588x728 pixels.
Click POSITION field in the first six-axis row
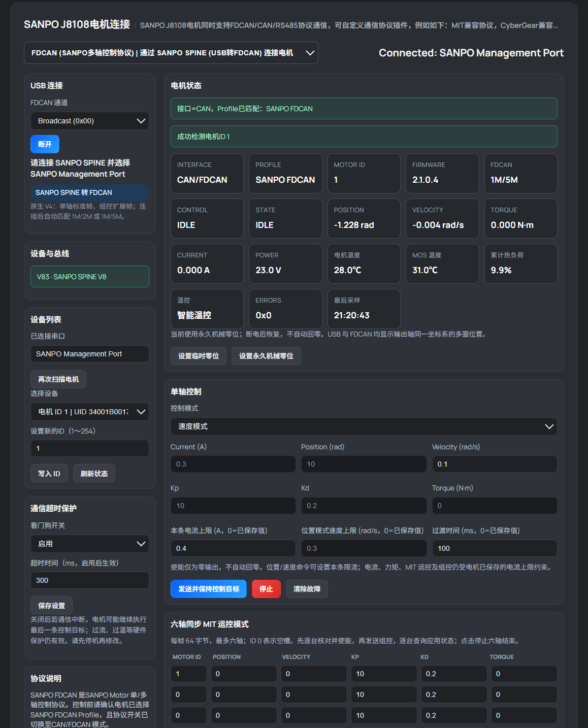click(244, 674)
